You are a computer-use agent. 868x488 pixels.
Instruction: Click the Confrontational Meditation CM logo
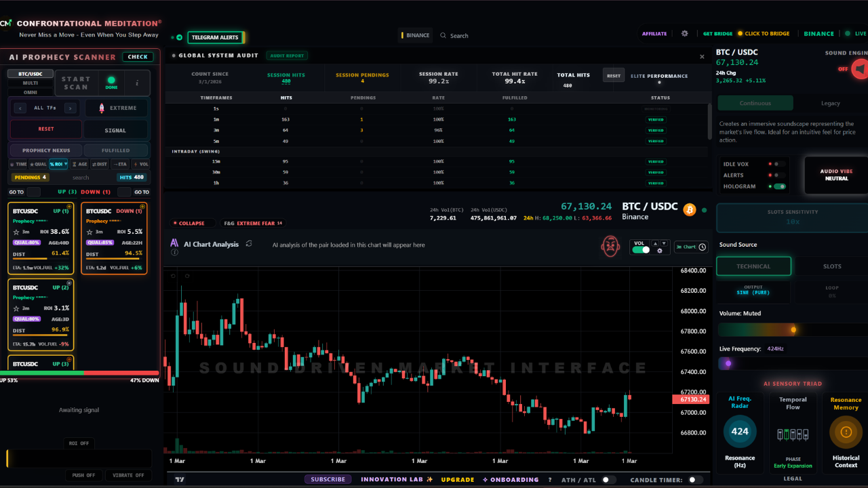[x=6, y=23]
